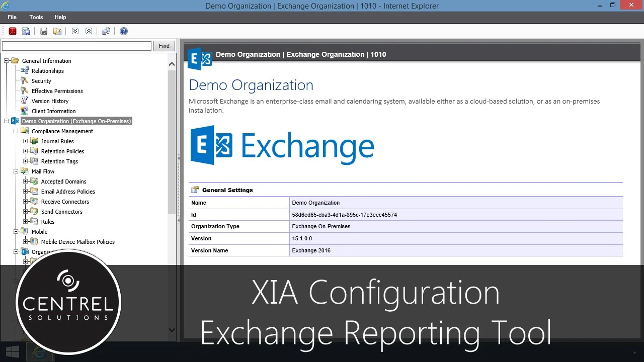Image resolution: width=644 pixels, height=362 pixels.
Task: Click the print preview magnifier icon
Action: point(106,31)
